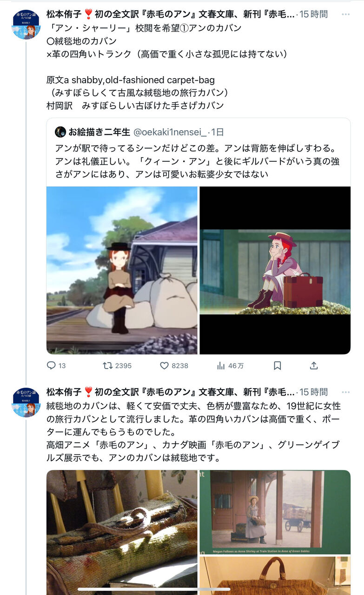Image resolution: width=364 pixels, height=595 pixels.
Task: Bookmark the first tweet
Action: point(277,366)
